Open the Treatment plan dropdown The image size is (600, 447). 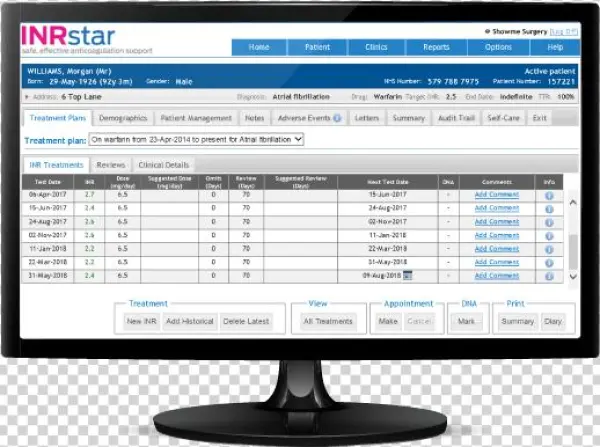tap(196, 139)
